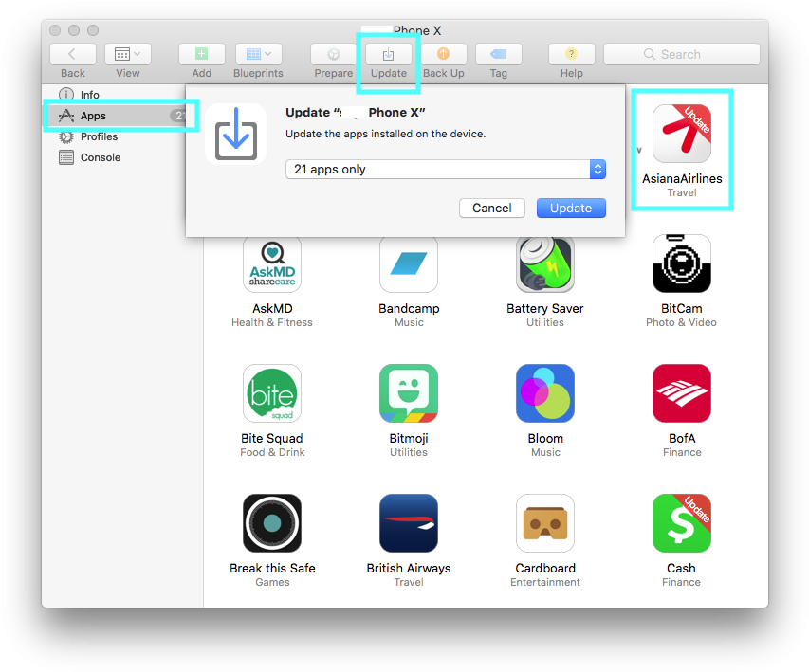
Task: Click the 'Bitmoji' app name label
Action: coord(409,439)
